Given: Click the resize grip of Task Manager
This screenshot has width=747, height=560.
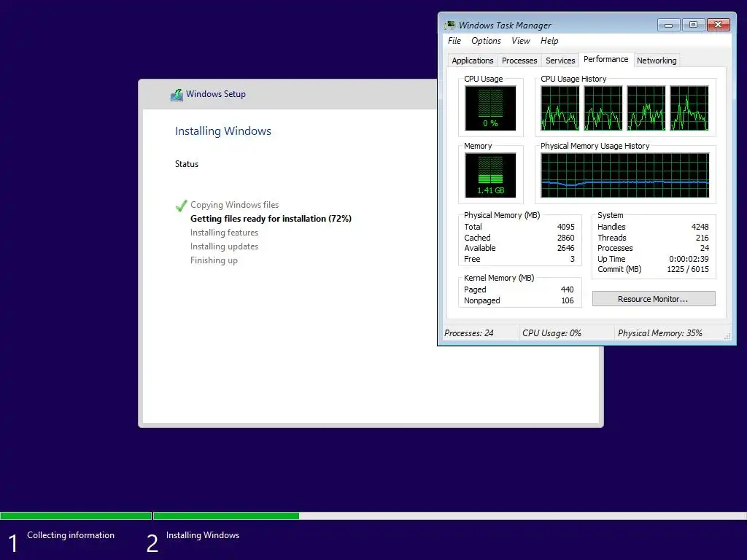Looking at the screenshot, I should pyautogui.click(x=727, y=336).
